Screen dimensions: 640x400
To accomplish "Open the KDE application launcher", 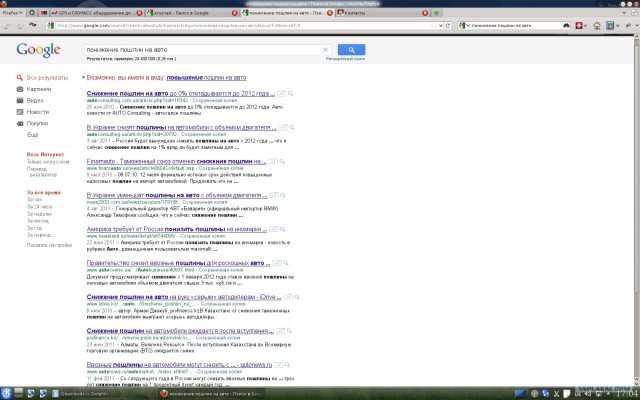I will (x=6, y=393).
